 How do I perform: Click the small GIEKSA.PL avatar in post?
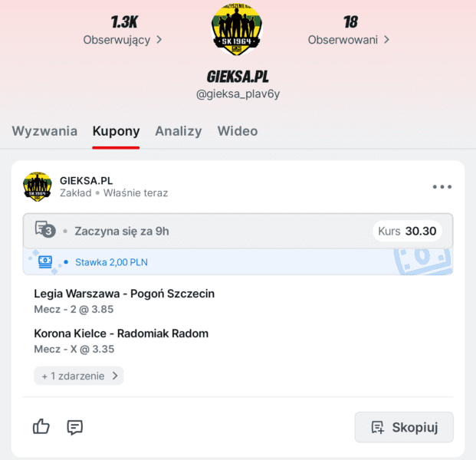click(38, 186)
